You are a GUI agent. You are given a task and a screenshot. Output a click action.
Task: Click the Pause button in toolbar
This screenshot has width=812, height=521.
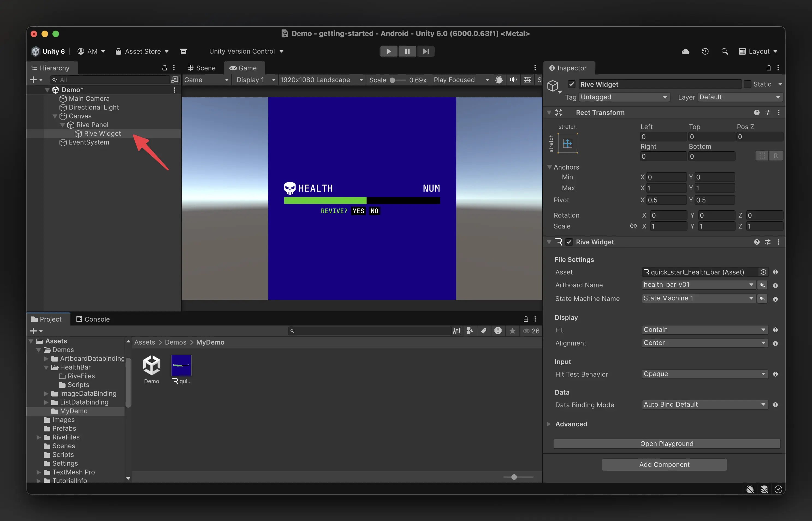(407, 51)
